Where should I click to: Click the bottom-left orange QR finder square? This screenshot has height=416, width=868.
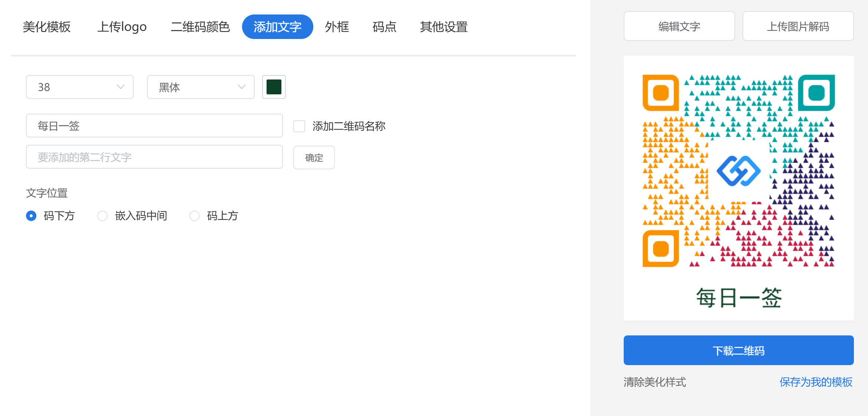[661, 248]
